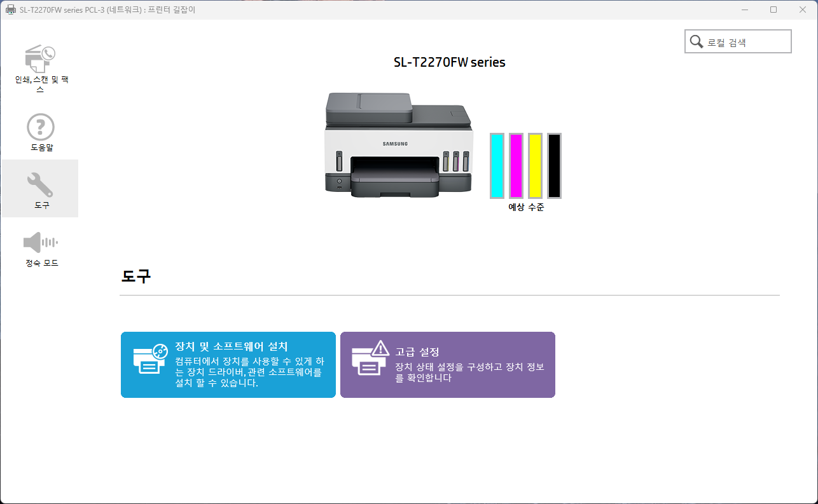Click the yellow ink level bar
Screen dimensions: 818x504
tap(536, 165)
